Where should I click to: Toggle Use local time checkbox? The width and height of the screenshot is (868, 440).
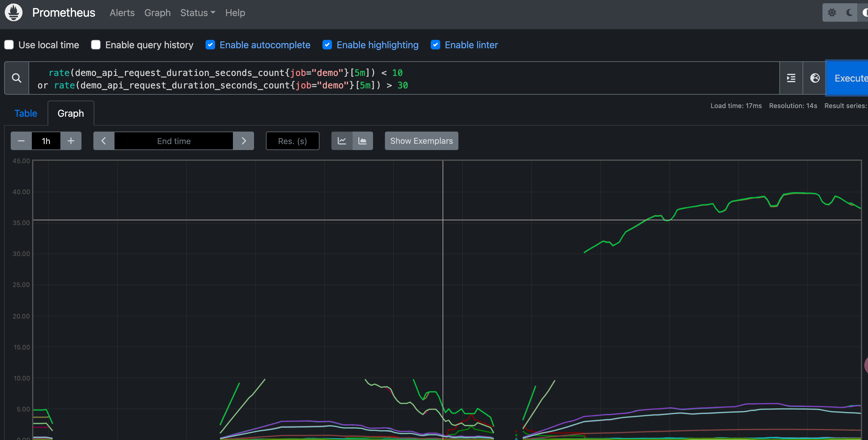[9, 45]
